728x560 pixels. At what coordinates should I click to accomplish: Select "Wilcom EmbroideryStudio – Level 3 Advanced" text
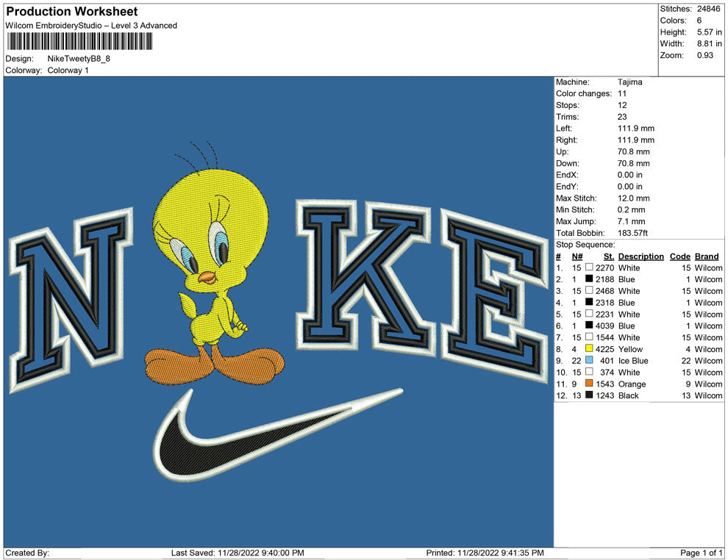[91, 26]
